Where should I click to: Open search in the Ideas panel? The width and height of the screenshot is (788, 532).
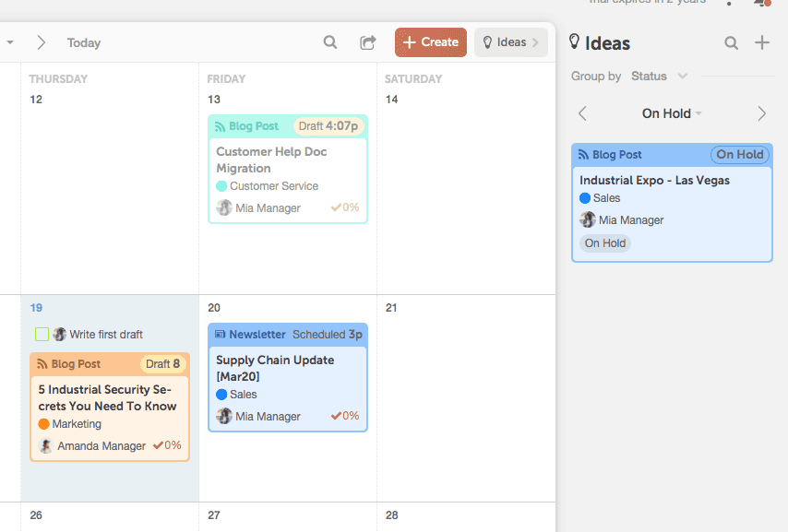coord(732,42)
